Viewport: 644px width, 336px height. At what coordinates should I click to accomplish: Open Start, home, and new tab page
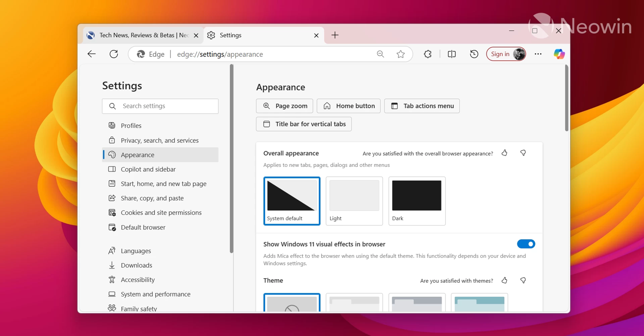point(160,183)
